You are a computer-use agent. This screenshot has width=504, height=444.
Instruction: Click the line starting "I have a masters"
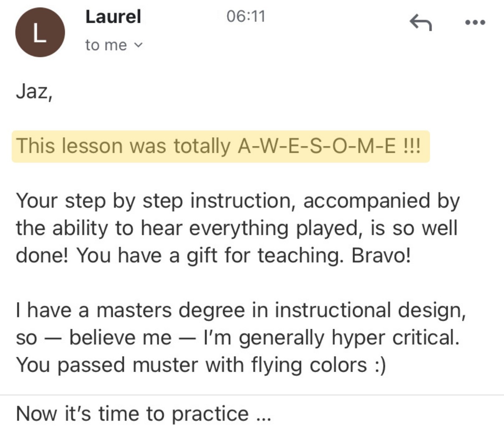pos(241,311)
